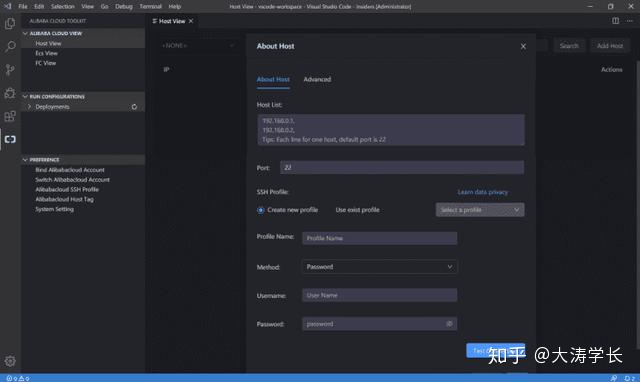Open the Go menu
Viewport: 640px width, 382px height.
104,7
